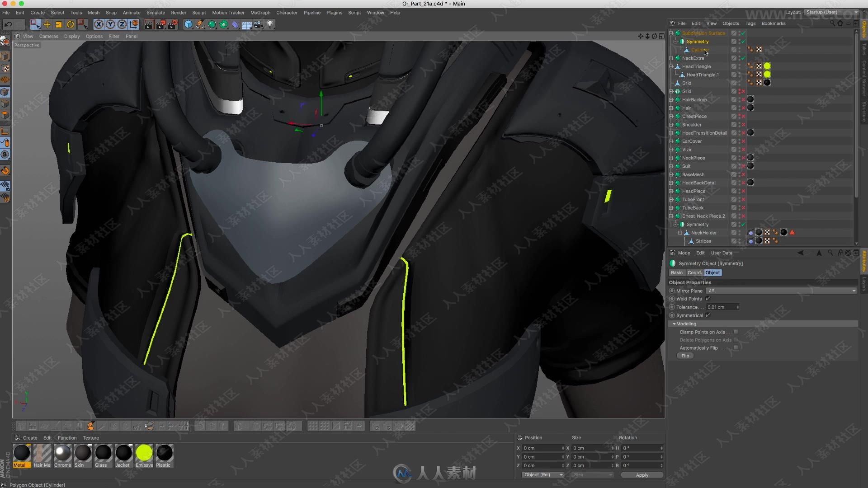Click the knife tool in bottom modeling bar

(102, 426)
